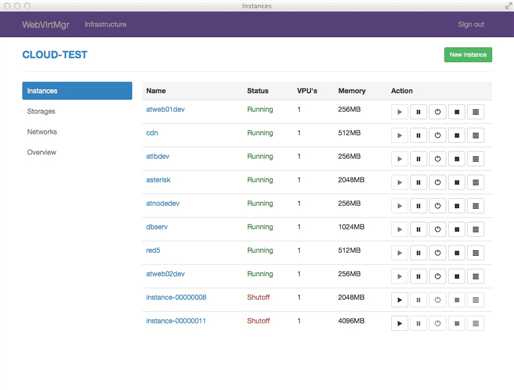
Task: Click play icon in atweb01dev row
Action: click(x=399, y=112)
